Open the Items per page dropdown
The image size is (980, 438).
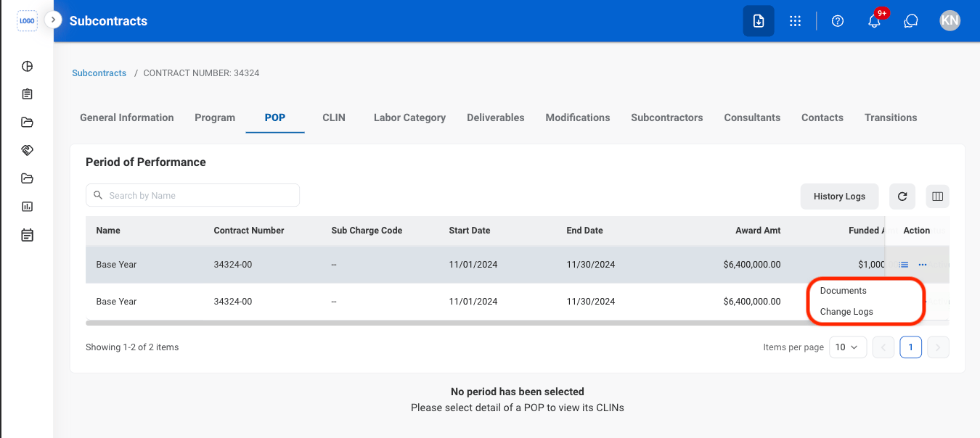[847, 347]
